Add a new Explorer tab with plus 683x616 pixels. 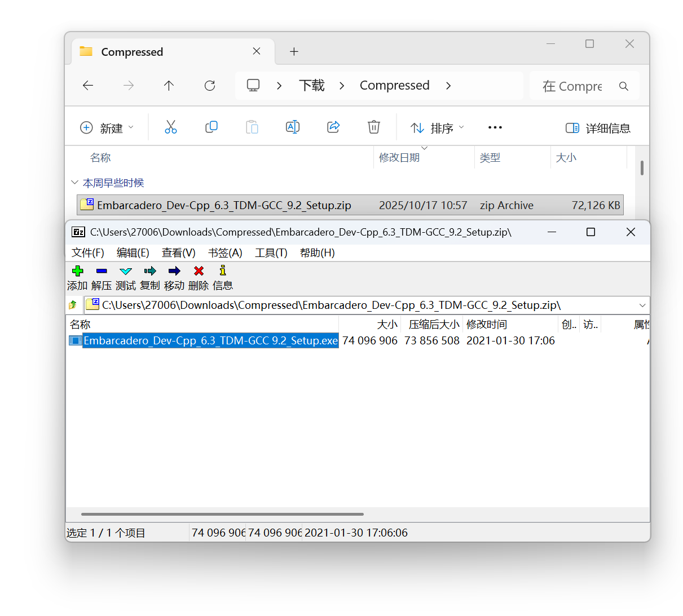294,52
